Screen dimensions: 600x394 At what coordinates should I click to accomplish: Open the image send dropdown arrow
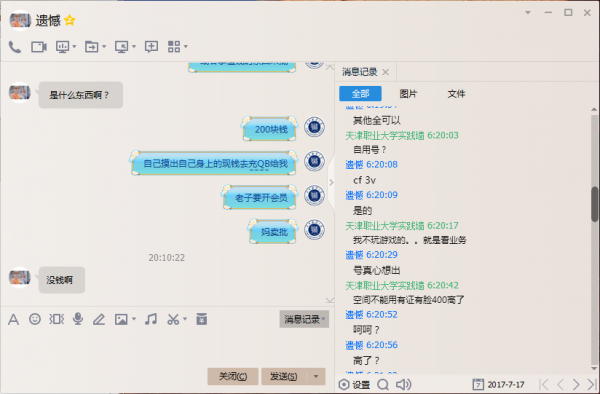(134, 319)
